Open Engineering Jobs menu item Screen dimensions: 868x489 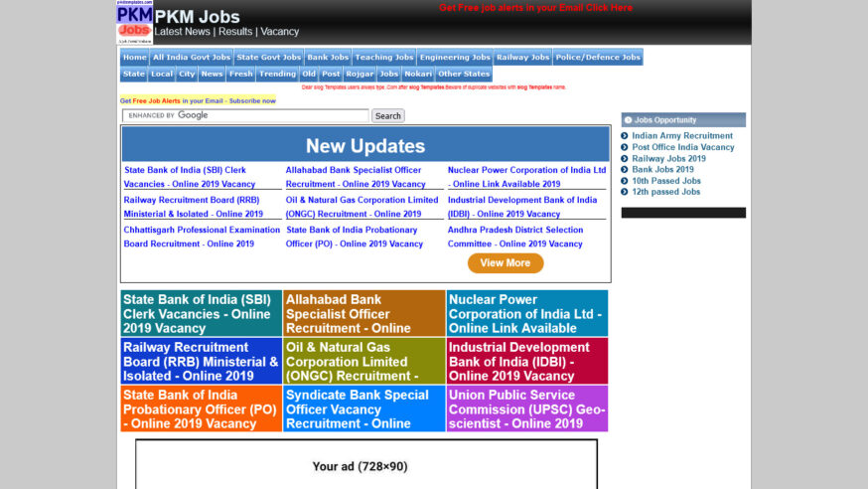455,57
